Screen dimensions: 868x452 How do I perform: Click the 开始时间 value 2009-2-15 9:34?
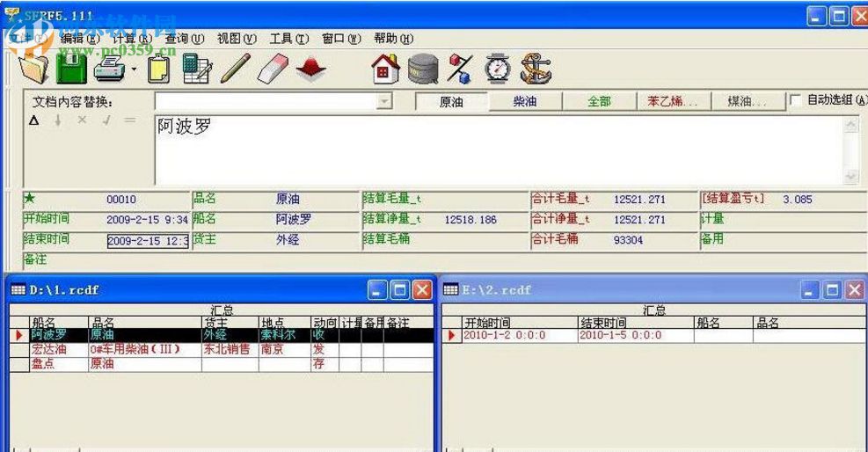pyautogui.click(x=147, y=220)
